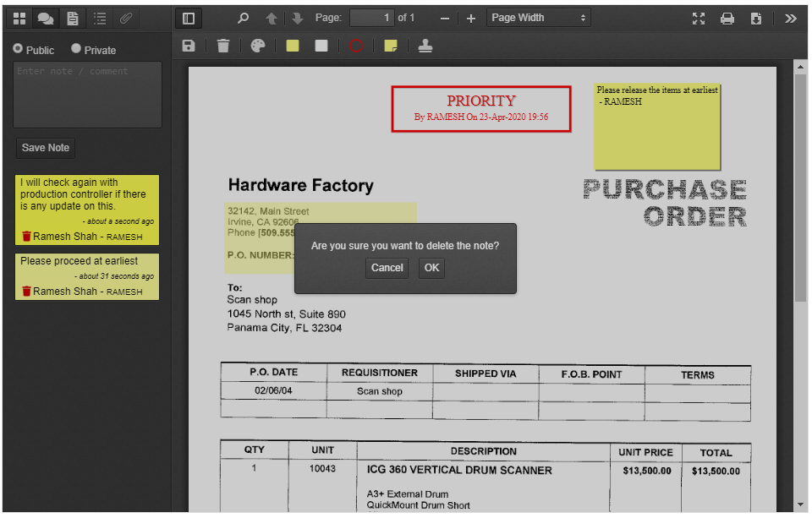Pick the yellow highlight color swatch
812x518 pixels.
(x=293, y=46)
